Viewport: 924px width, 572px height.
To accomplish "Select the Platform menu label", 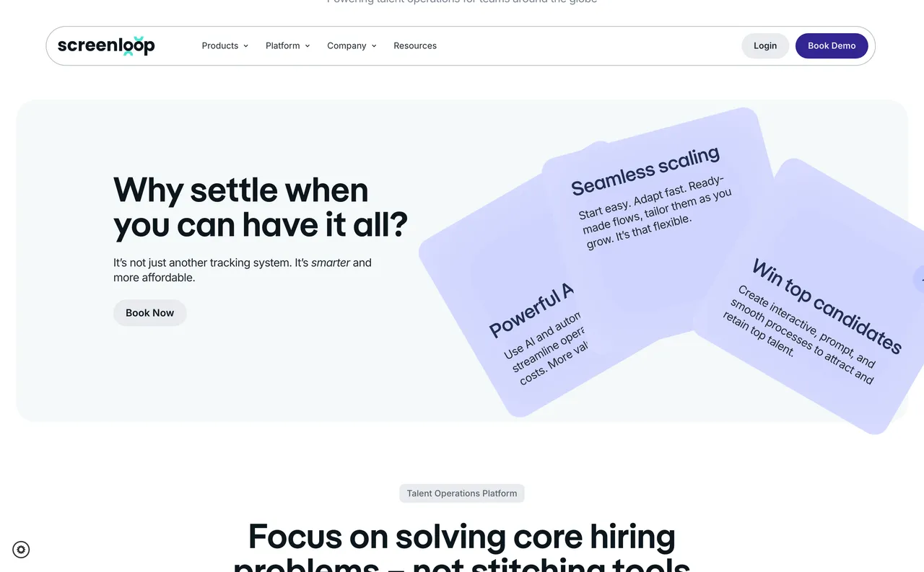I will (282, 45).
